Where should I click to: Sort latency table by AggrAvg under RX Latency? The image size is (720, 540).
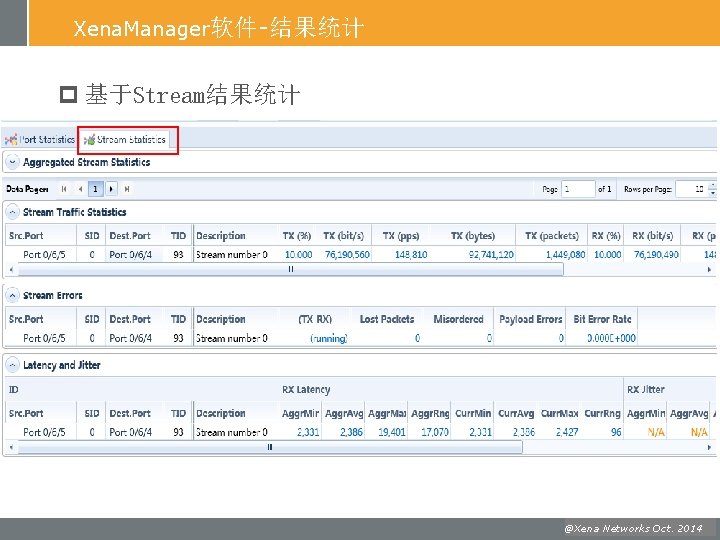tap(344, 413)
